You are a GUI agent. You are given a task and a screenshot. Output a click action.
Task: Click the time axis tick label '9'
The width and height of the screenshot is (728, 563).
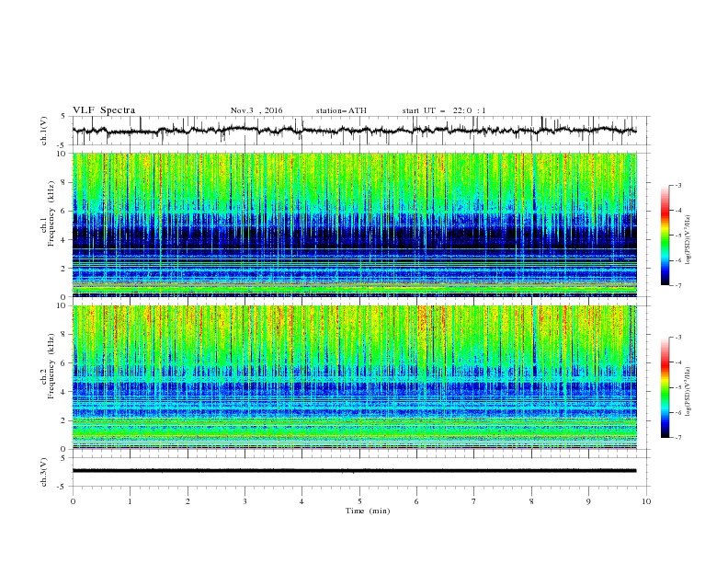[588, 501]
